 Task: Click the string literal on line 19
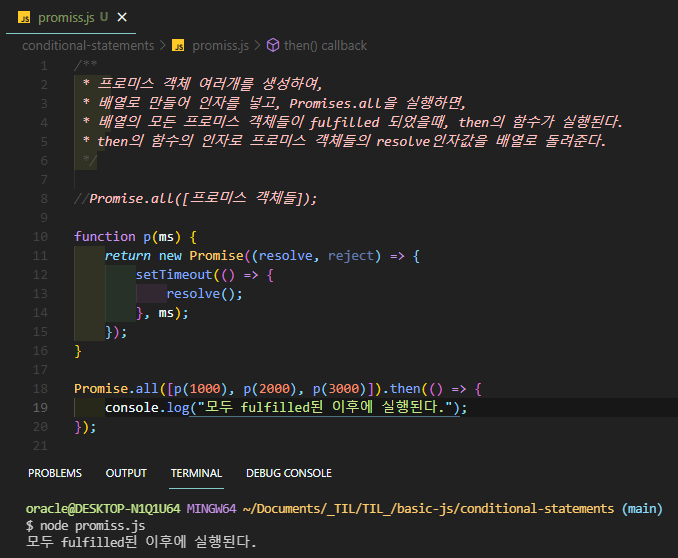[324, 407]
